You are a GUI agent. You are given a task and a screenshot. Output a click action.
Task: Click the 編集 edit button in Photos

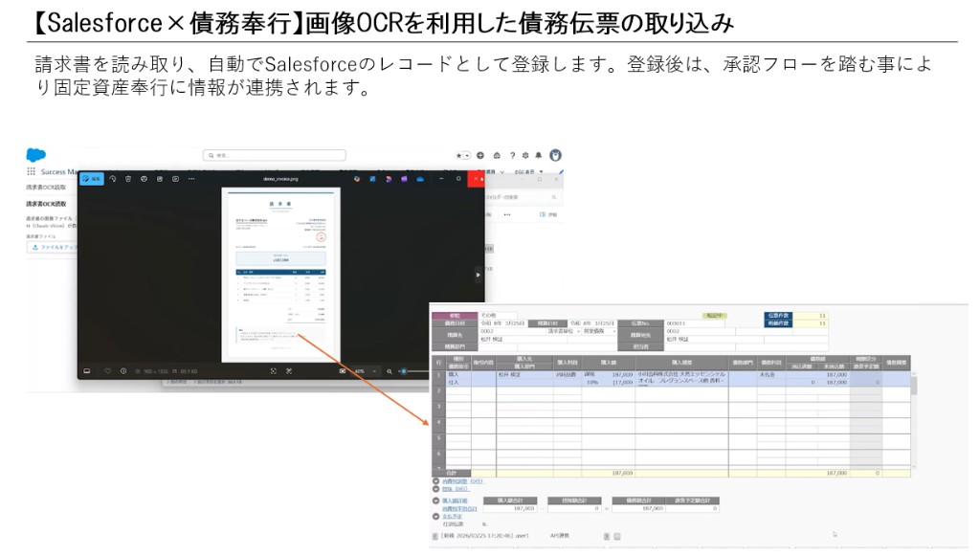[x=94, y=178]
